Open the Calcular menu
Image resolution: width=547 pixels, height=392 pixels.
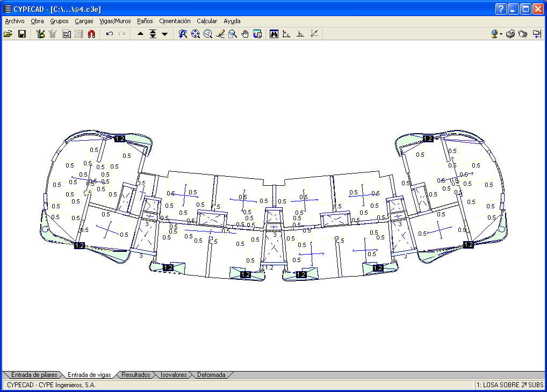(x=207, y=21)
